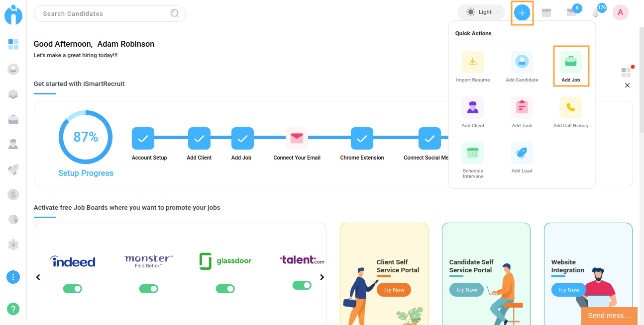Open the Add Task quick action

pyautogui.click(x=522, y=107)
